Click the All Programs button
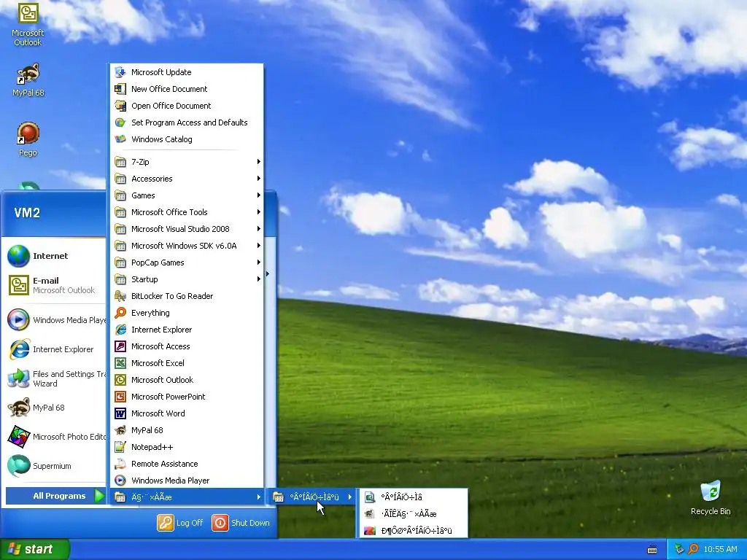 [x=55, y=496]
